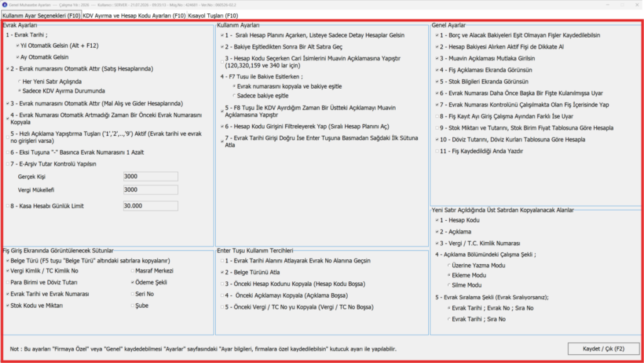Select Evrak Tarihi ; Sıra No sorting option
Image resolution: width=644 pixels, height=363 pixels.
pyautogui.click(x=449, y=319)
